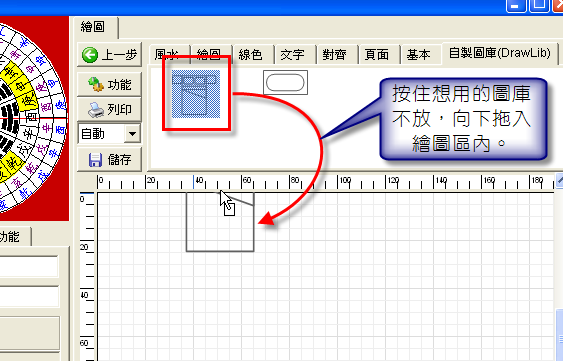Click the first empty input field on the left panel
The height and width of the screenshot is (361, 563).
tap(29, 267)
